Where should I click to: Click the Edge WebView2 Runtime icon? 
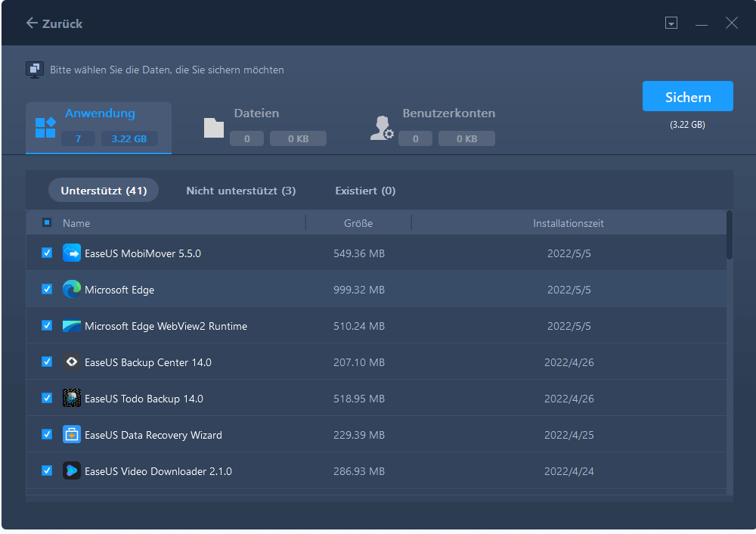tap(71, 326)
